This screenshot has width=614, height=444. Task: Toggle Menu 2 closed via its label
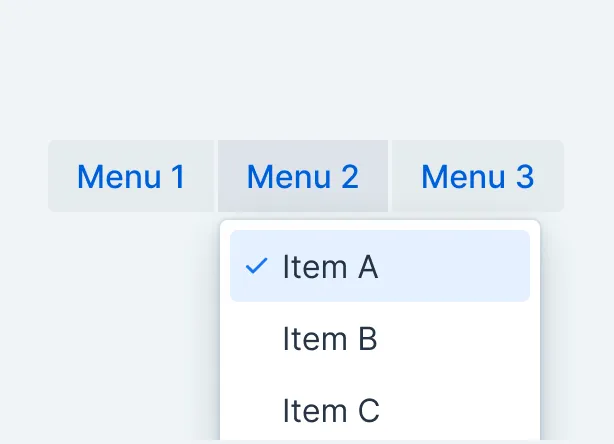303,177
